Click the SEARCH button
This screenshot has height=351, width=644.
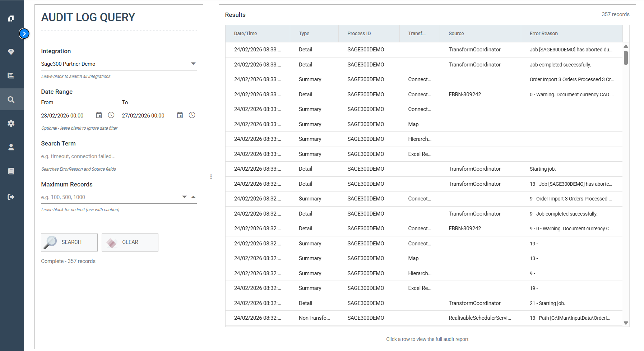pyautogui.click(x=69, y=242)
